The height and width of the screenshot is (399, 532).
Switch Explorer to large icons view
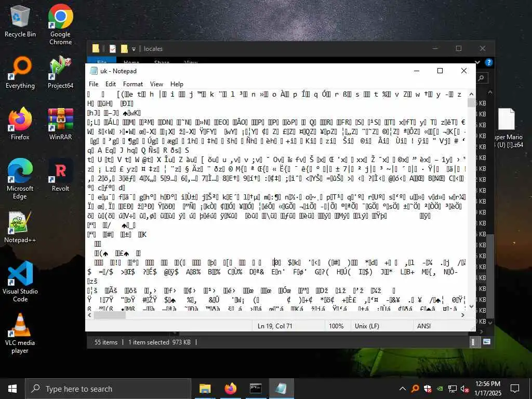[x=487, y=342]
